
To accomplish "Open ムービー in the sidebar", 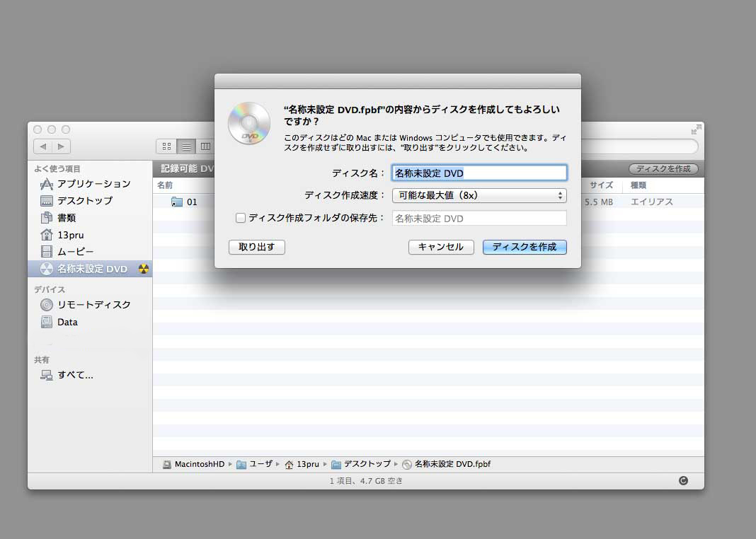I will tap(75, 252).
